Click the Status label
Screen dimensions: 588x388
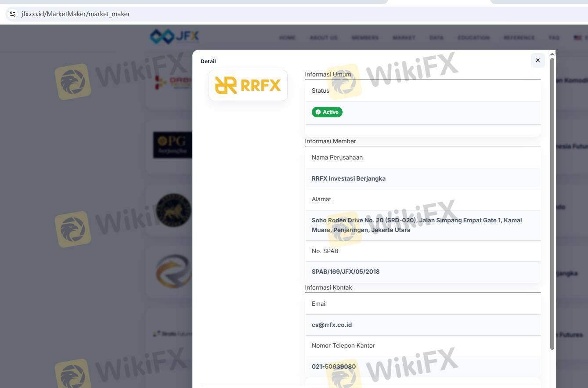(321, 91)
